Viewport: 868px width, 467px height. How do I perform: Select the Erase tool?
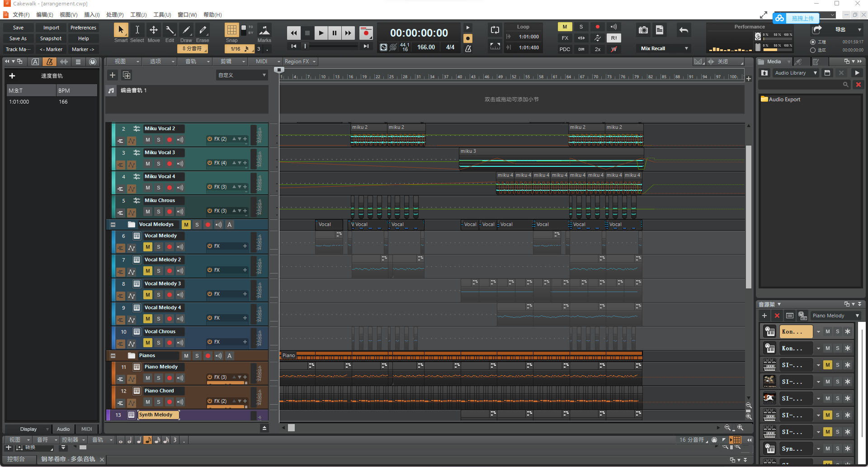pos(203,30)
